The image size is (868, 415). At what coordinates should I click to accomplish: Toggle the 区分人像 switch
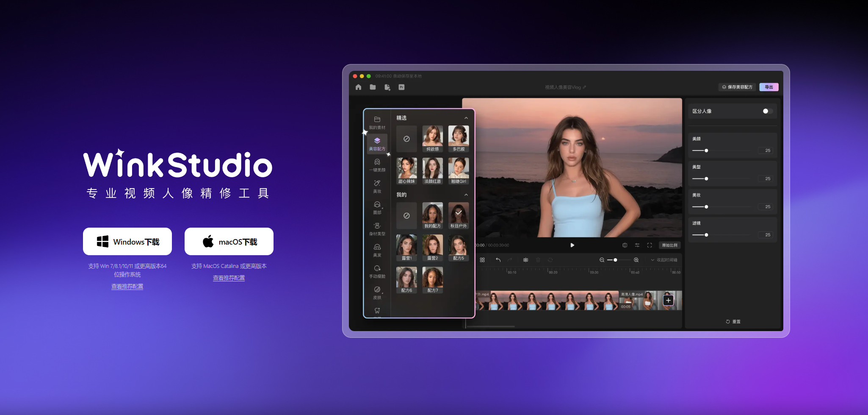click(768, 111)
